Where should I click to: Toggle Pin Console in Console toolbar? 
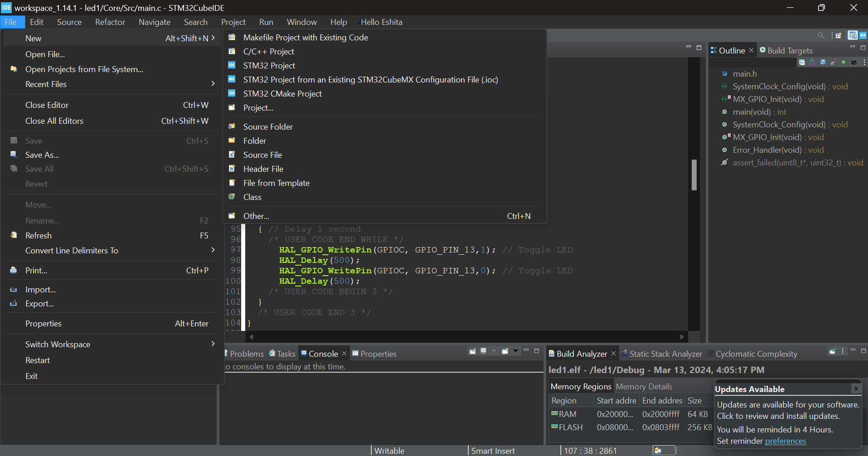tap(472, 351)
